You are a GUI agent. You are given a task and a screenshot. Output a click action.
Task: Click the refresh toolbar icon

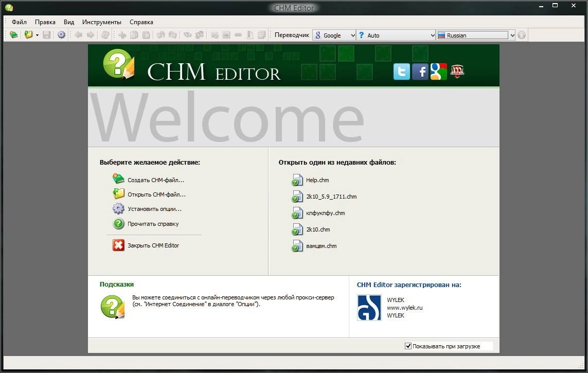pyautogui.click(x=105, y=35)
